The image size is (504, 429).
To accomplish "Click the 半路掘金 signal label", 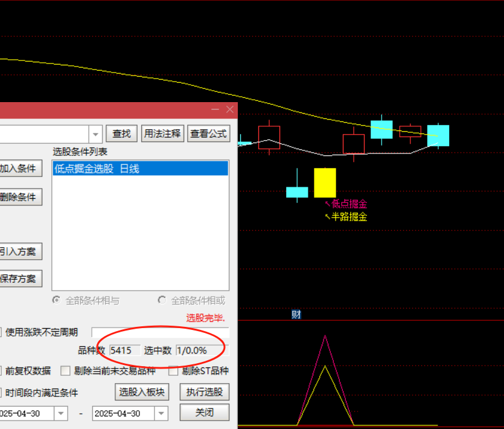I will tap(349, 217).
